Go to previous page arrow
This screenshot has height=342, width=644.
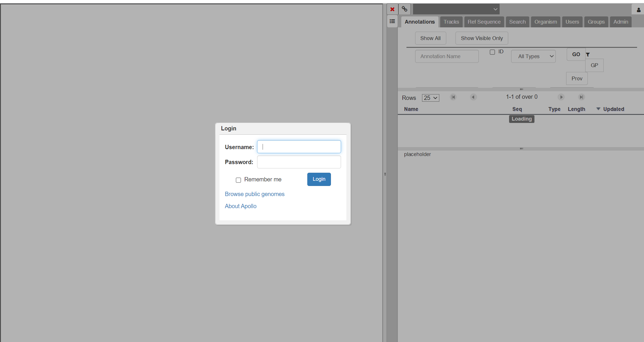[473, 97]
